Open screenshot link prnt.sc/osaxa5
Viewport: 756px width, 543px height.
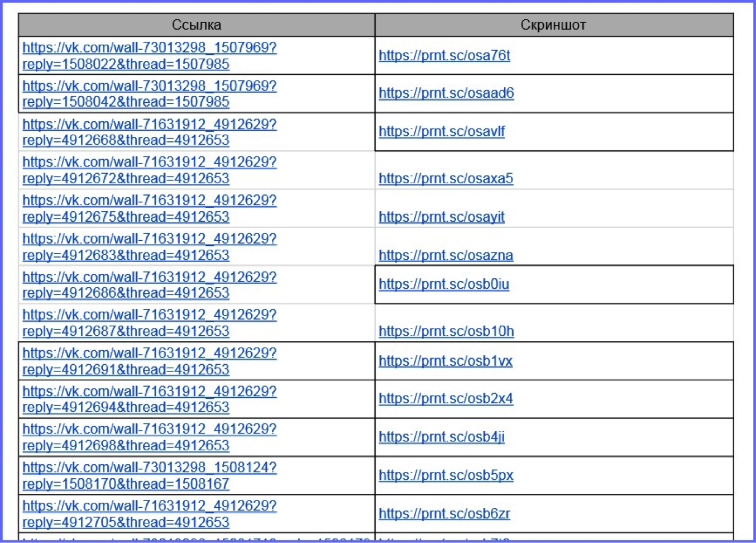(446, 179)
